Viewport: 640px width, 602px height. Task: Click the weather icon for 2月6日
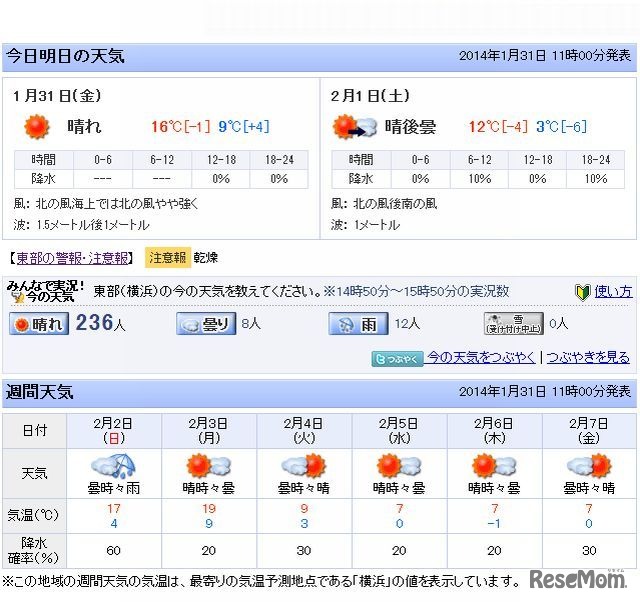(494, 465)
